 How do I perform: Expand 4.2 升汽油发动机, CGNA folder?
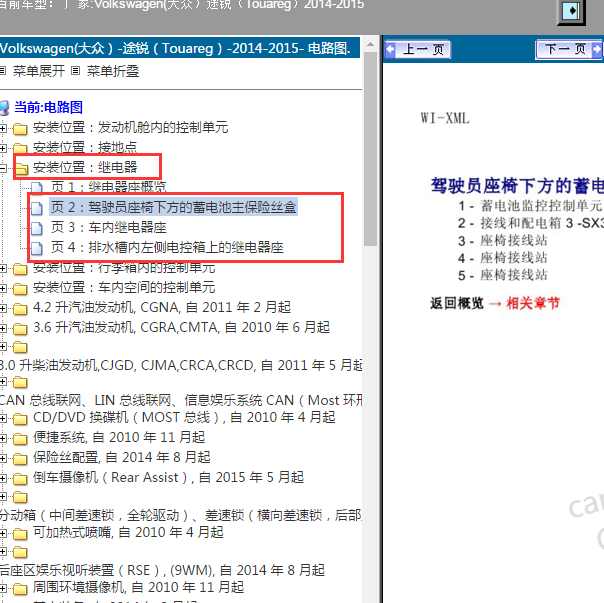[x=3, y=308]
